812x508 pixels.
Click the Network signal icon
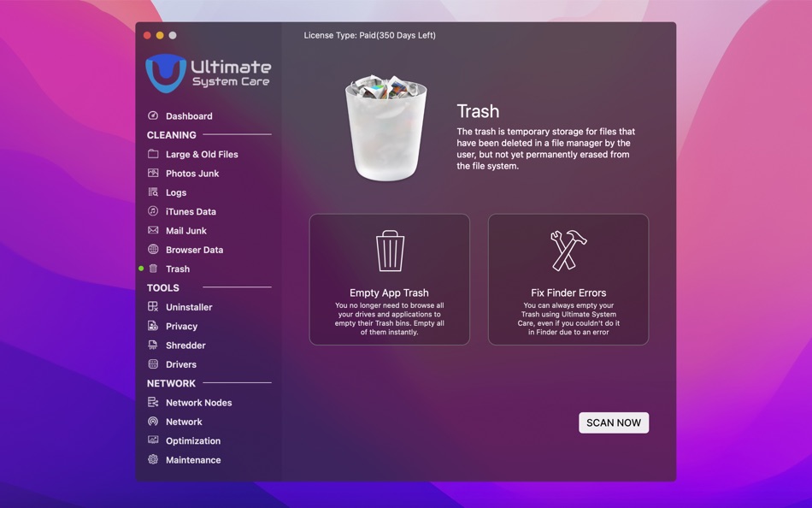(153, 422)
